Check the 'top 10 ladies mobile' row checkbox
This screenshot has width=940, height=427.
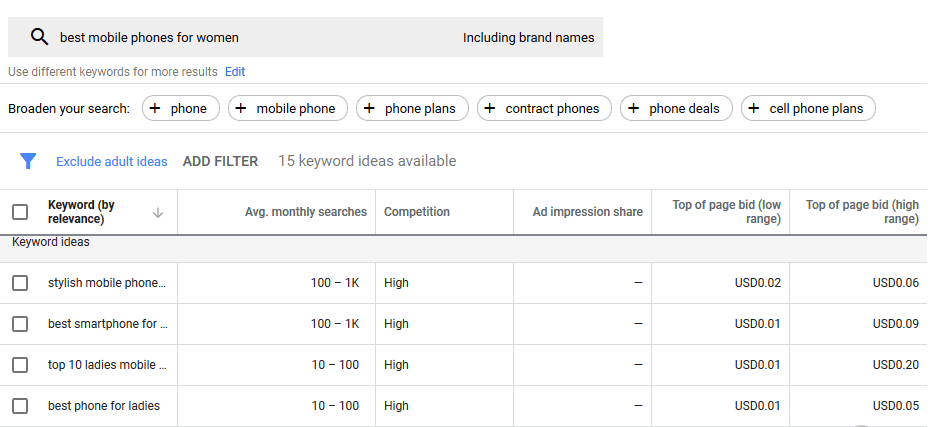coord(20,365)
